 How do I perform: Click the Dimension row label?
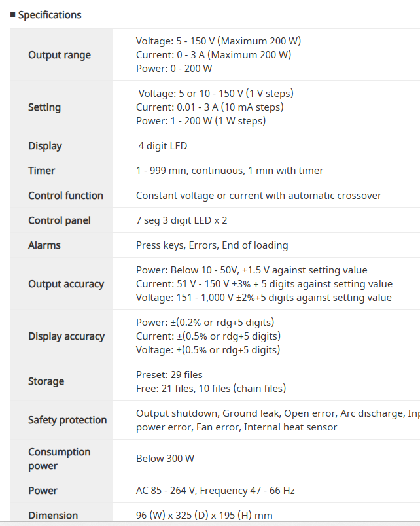[53, 516]
